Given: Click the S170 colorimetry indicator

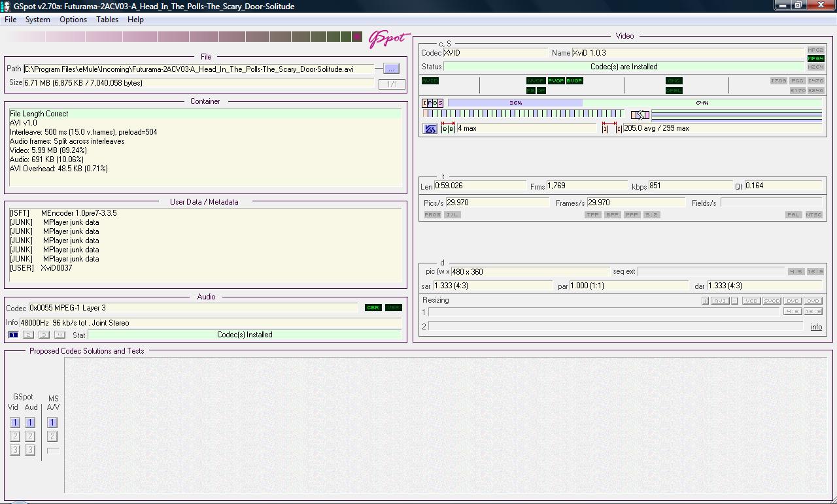Looking at the screenshot, I should pos(797,90).
